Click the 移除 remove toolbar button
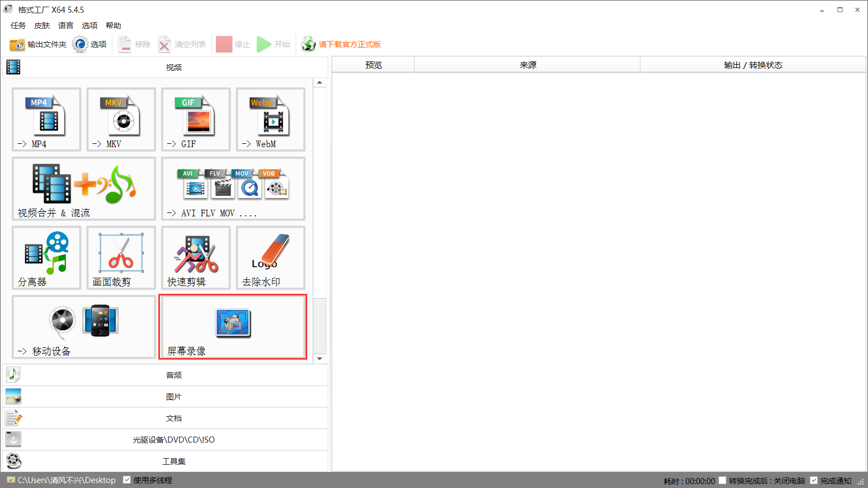 point(134,44)
